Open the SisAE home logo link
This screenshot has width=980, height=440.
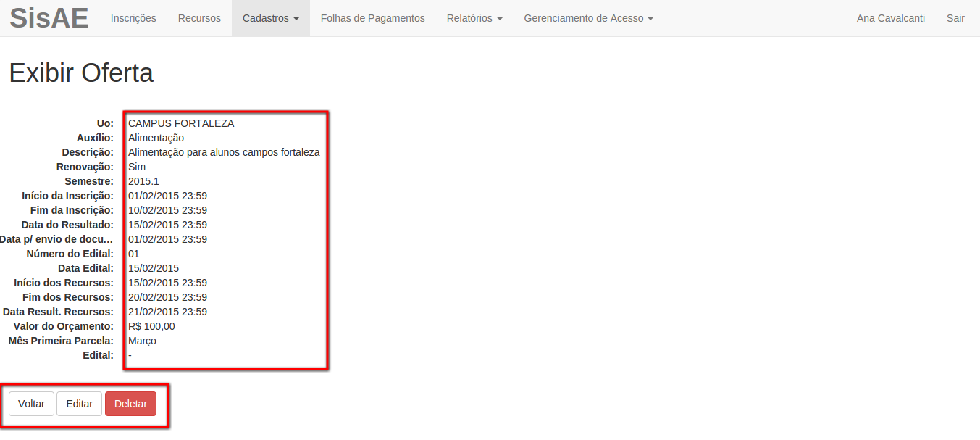(x=49, y=18)
